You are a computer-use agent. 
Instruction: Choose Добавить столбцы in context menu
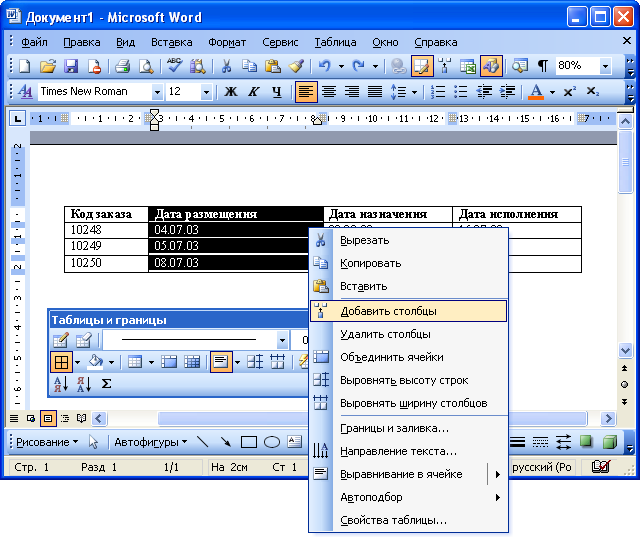click(x=408, y=311)
